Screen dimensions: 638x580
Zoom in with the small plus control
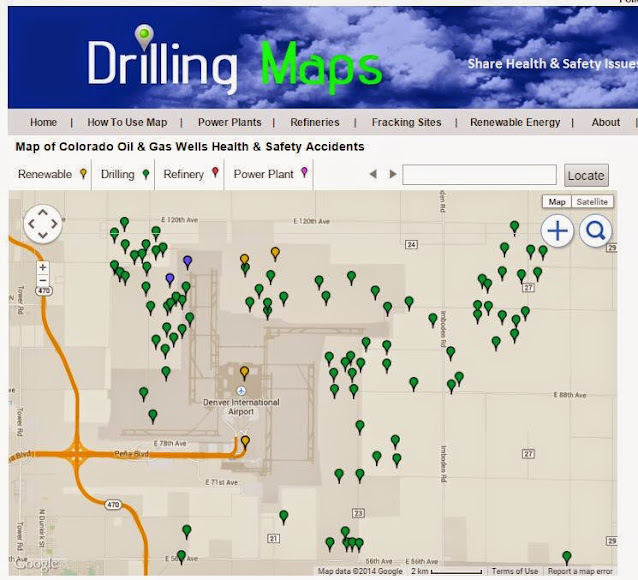(43, 267)
